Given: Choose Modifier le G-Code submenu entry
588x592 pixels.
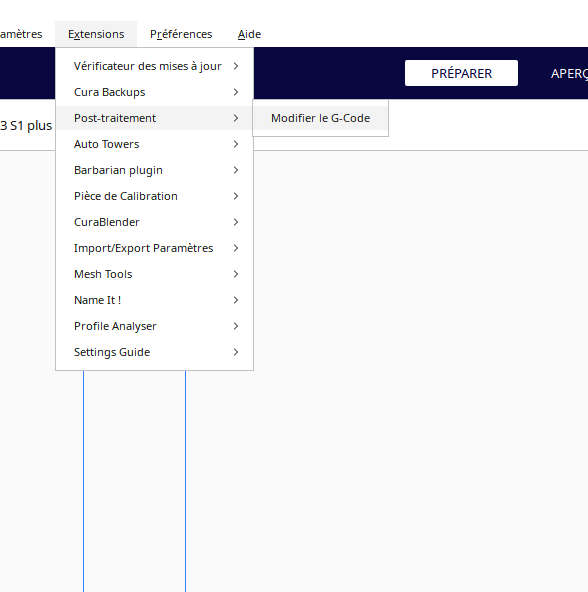Looking at the screenshot, I should click(320, 118).
